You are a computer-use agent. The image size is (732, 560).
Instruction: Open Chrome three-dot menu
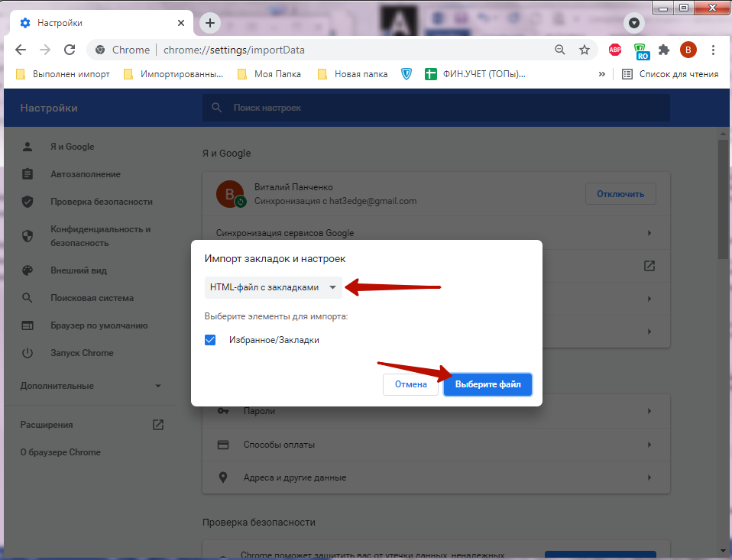713,50
